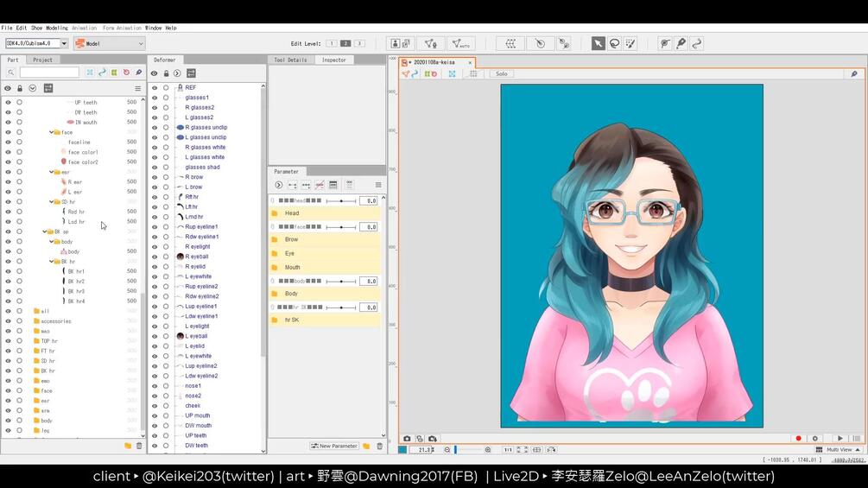868x488 pixels.
Task: Collapse the SD hr folder
Action: pos(51,202)
